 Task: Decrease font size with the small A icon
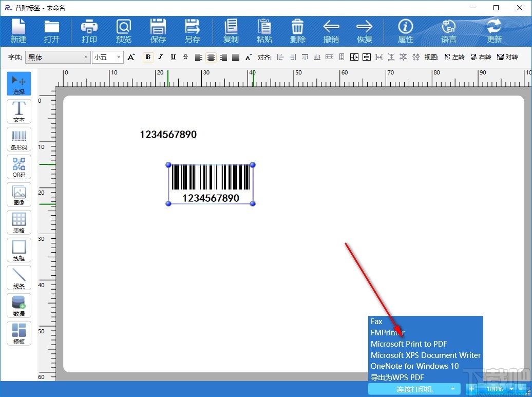(249, 57)
